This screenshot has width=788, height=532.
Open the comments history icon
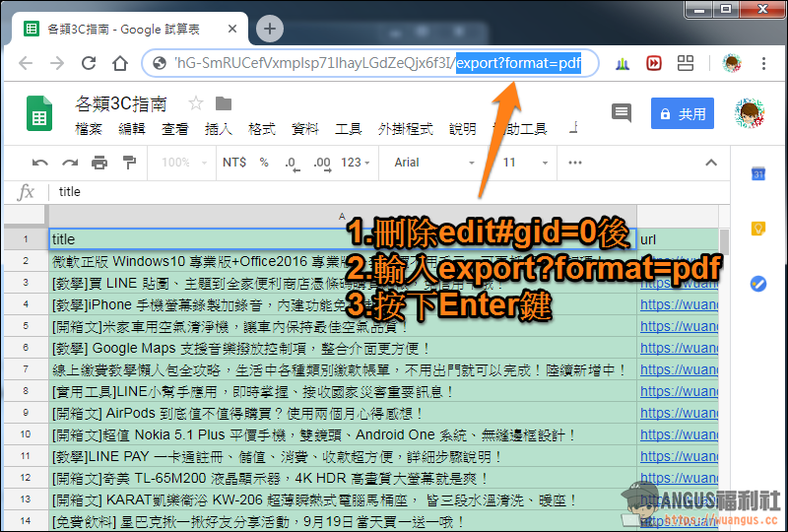point(621,113)
